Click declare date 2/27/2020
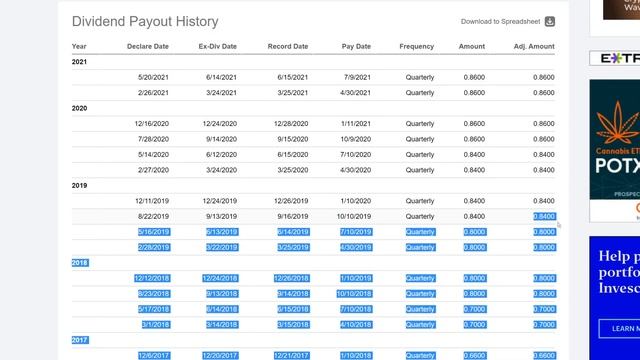Image resolution: width=640 pixels, height=360 pixels. tap(153, 170)
